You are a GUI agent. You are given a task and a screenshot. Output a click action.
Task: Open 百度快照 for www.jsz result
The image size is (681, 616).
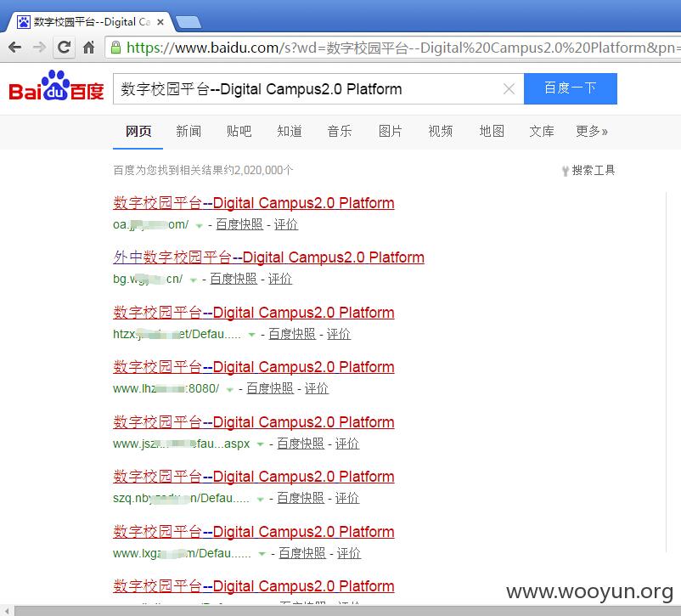(x=300, y=444)
